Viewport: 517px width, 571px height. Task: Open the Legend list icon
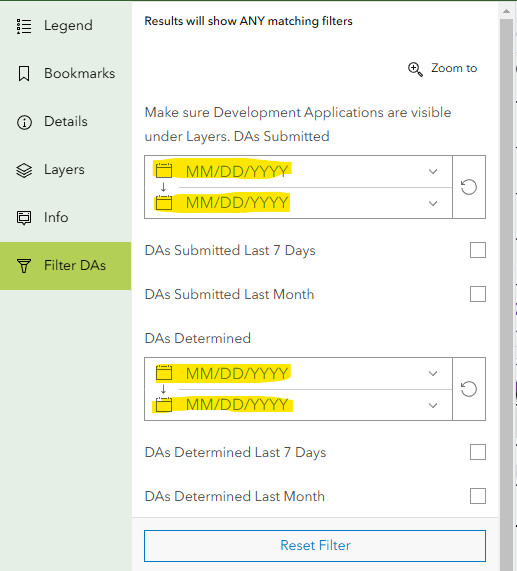tap(24, 26)
